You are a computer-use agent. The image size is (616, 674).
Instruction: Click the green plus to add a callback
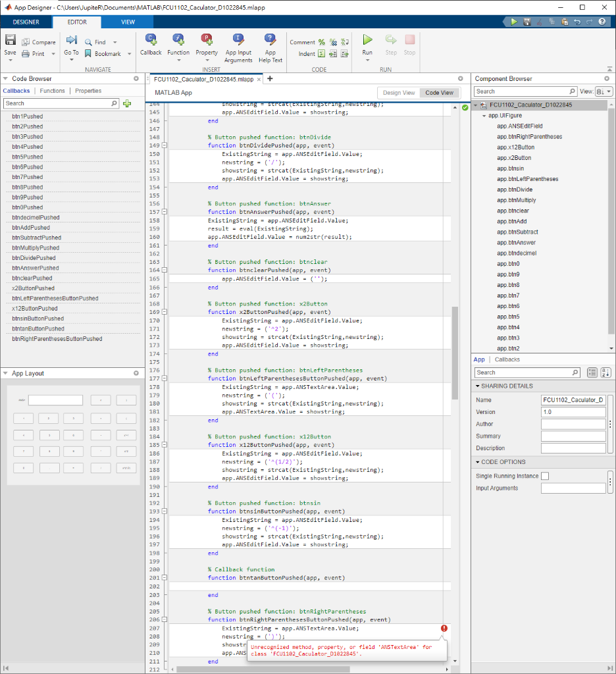click(x=127, y=103)
